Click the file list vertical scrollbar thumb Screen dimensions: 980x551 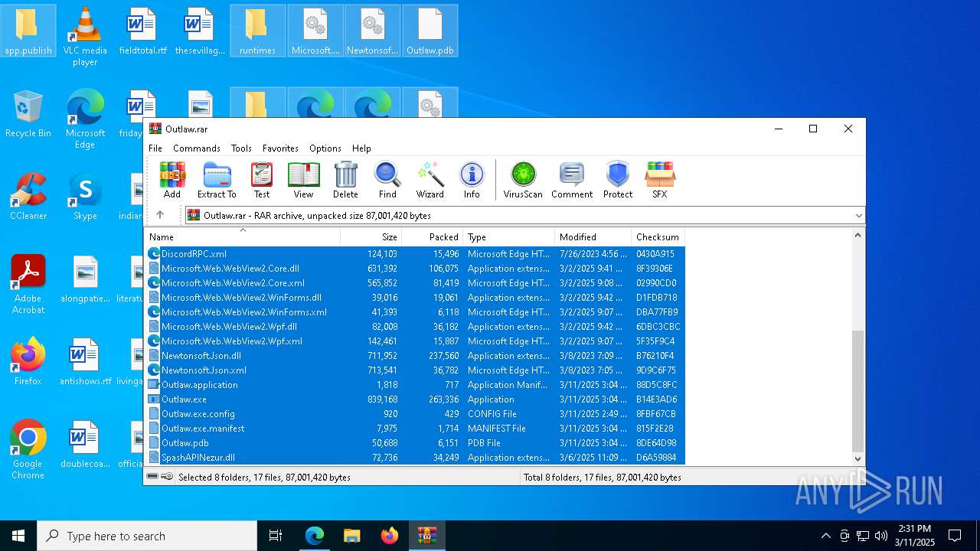[857, 391]
